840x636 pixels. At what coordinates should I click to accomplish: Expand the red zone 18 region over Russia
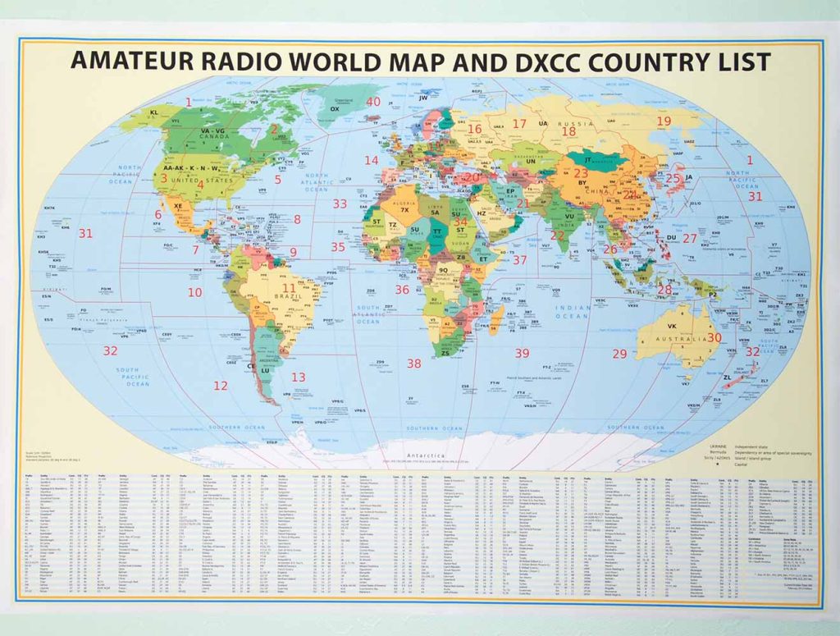coord(568,130)
